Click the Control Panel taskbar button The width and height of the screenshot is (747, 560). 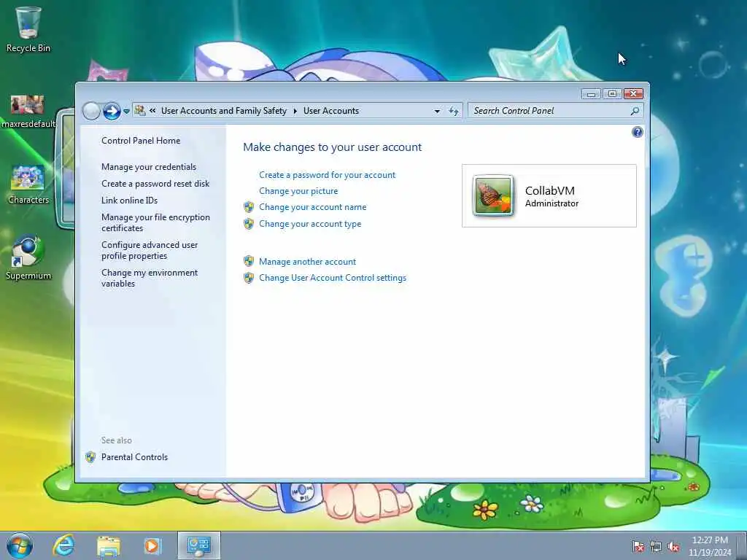(198, 545)
